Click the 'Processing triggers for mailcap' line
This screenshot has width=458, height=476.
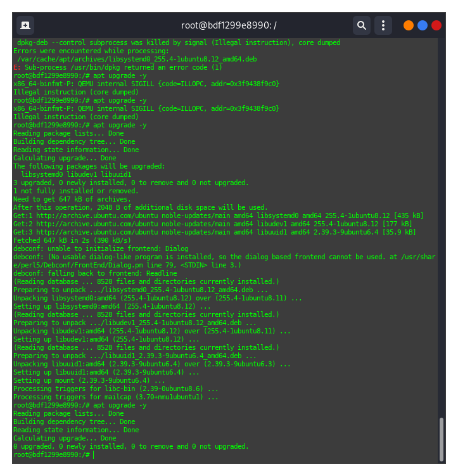tap(115, 397)
